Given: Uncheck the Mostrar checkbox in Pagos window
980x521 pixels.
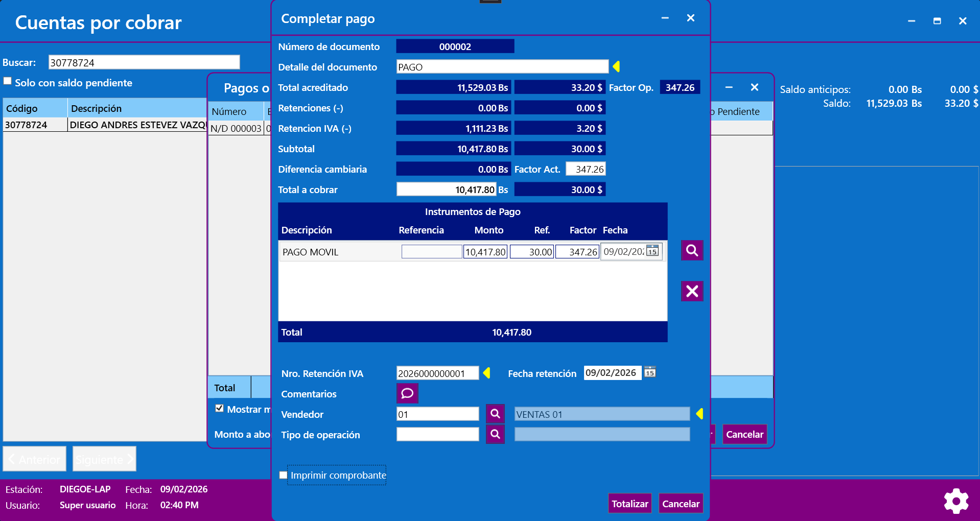Looking at the screenshot, I should [220, 408].
